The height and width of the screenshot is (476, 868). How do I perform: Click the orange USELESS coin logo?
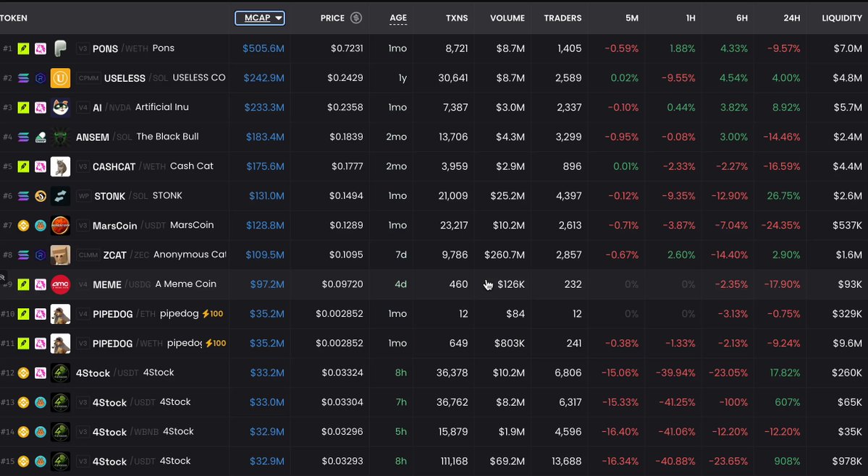(x=60, y=78)
